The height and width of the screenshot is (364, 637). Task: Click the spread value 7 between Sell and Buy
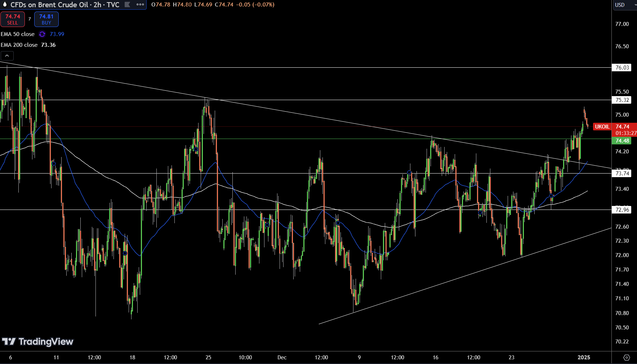pyautogui.click(x=30, y=19)
